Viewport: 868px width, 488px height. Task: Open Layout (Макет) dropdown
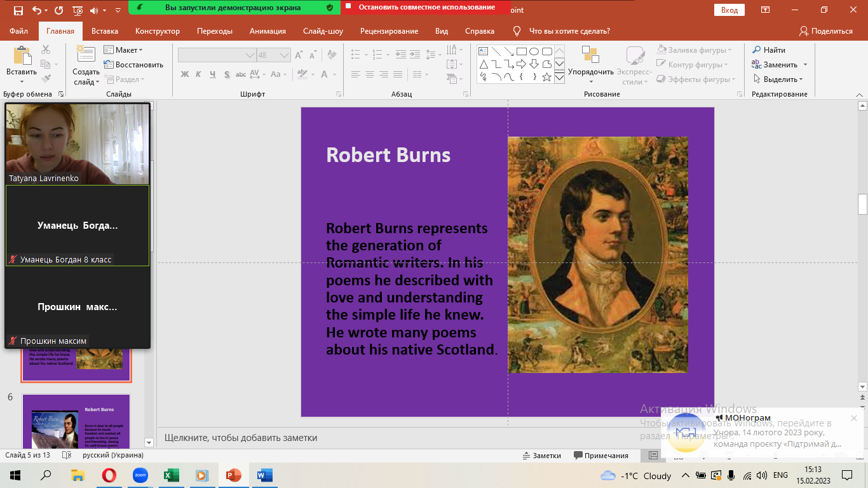coord(125,50)
